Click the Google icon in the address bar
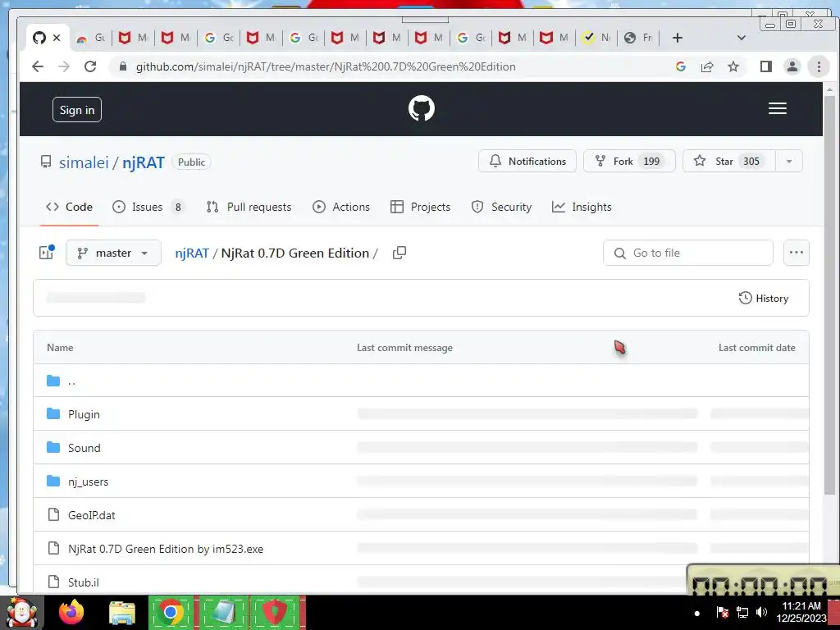The width and height of the screenshot is (840, 630). click(x=681, y=66)
